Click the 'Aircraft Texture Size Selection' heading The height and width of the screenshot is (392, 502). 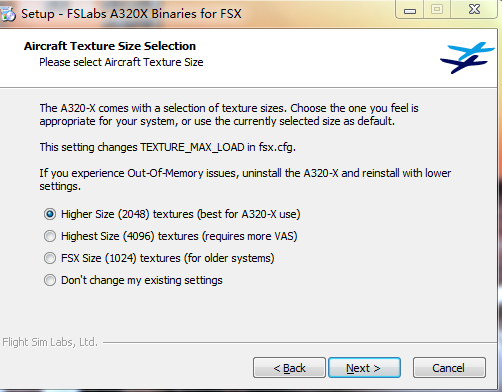click(110, 46)
